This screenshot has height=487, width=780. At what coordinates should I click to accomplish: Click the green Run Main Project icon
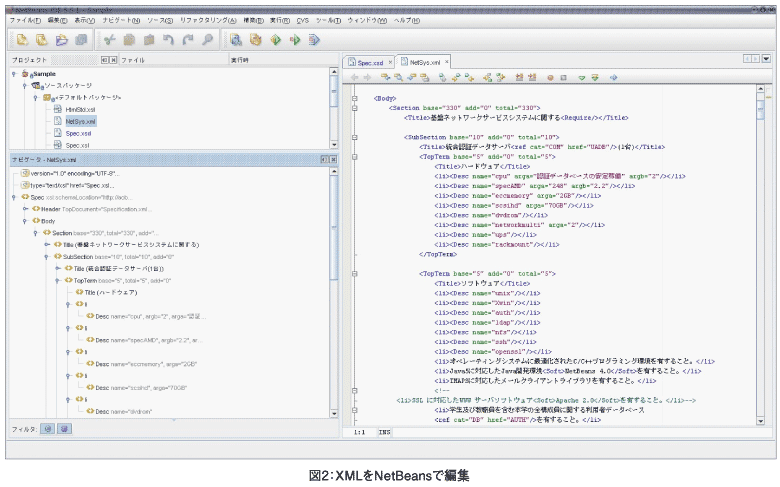[276, 39]
